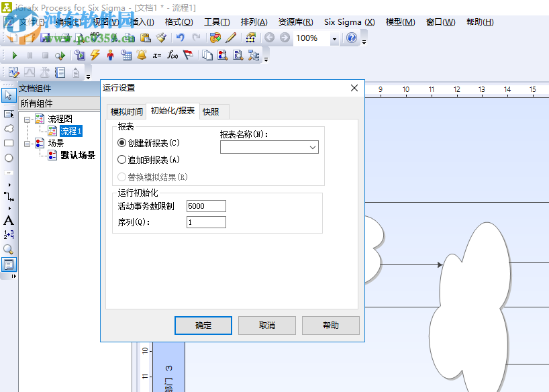
Task: Select 创建新报表 radio button
Action: [x=121, y=142]
